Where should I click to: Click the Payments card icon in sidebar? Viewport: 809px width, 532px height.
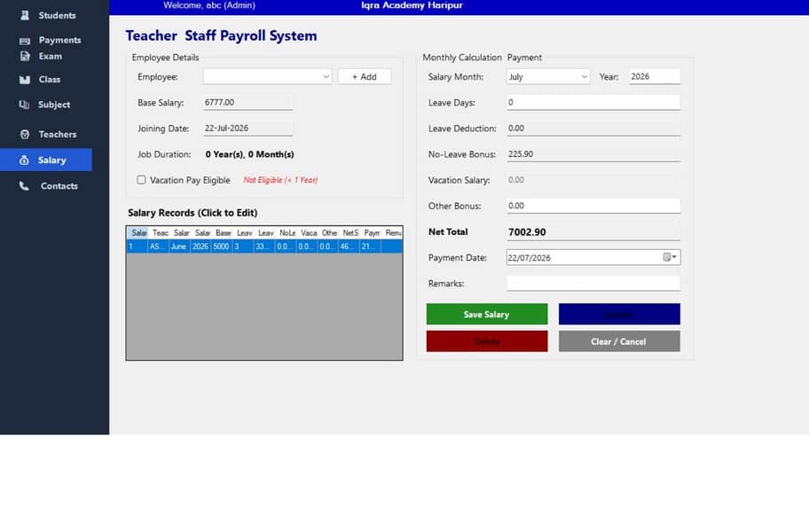coord(24,40)
